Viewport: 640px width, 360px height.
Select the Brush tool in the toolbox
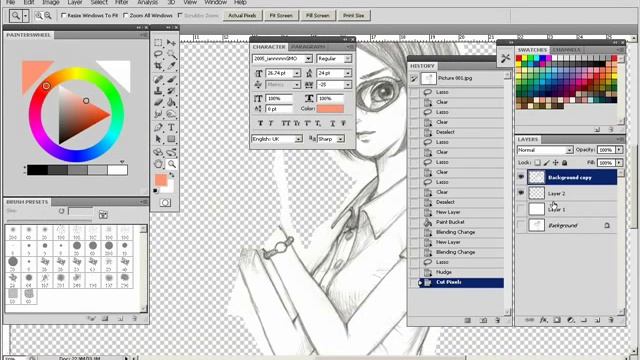pos(171,79)
